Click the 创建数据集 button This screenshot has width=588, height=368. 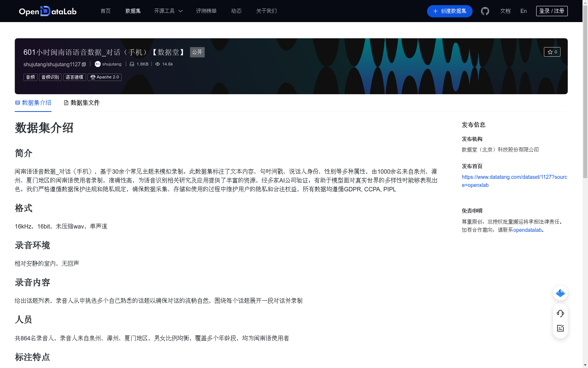(449, 11)
